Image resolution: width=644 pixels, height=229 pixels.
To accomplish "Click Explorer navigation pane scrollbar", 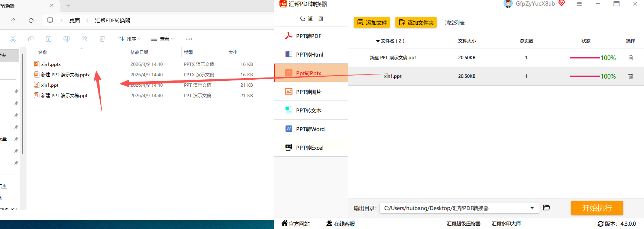I will (x=23, y=104).
